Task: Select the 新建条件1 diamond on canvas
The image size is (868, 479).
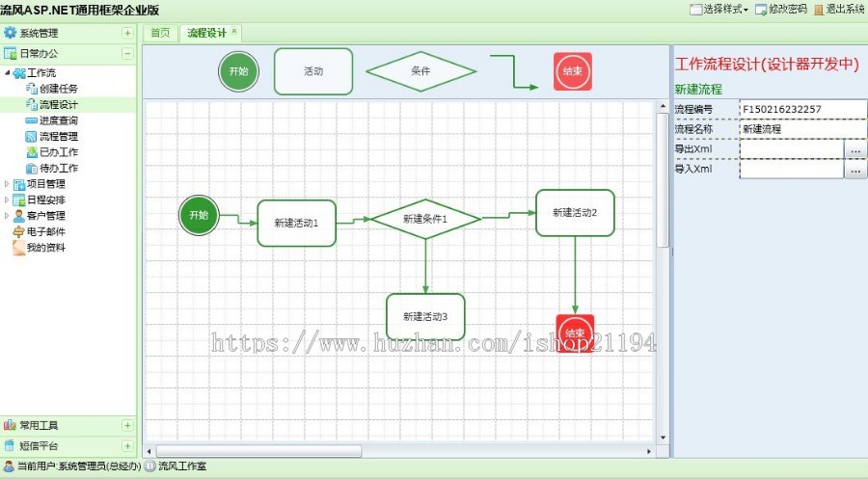Action: (425, 219)
